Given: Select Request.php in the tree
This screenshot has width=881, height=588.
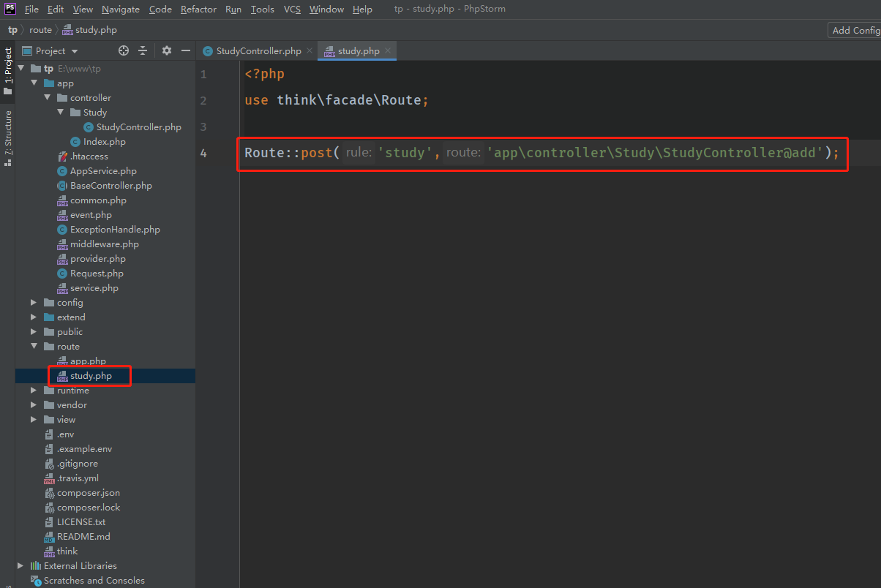Looking at the screenshot, I should click(90, 273).
